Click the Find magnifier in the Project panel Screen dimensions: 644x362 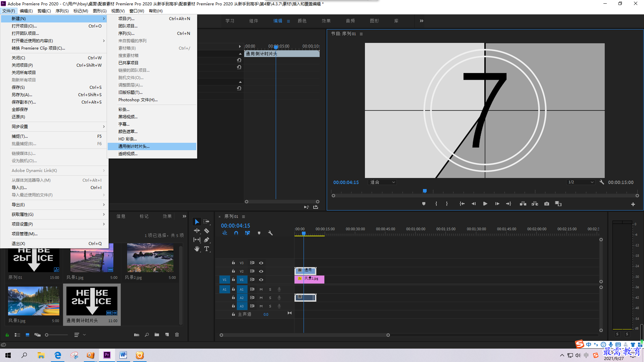pyautogui.click(x=147, y=335)
